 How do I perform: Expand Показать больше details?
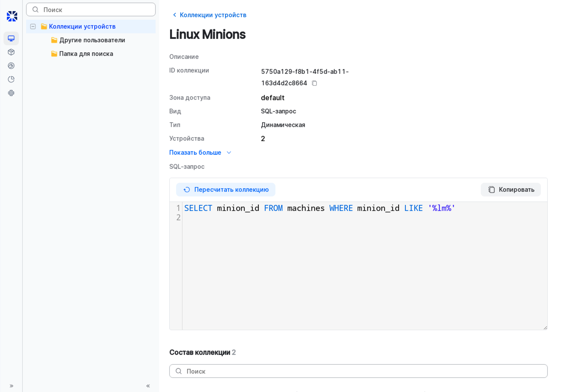click(x=200, y=153)
